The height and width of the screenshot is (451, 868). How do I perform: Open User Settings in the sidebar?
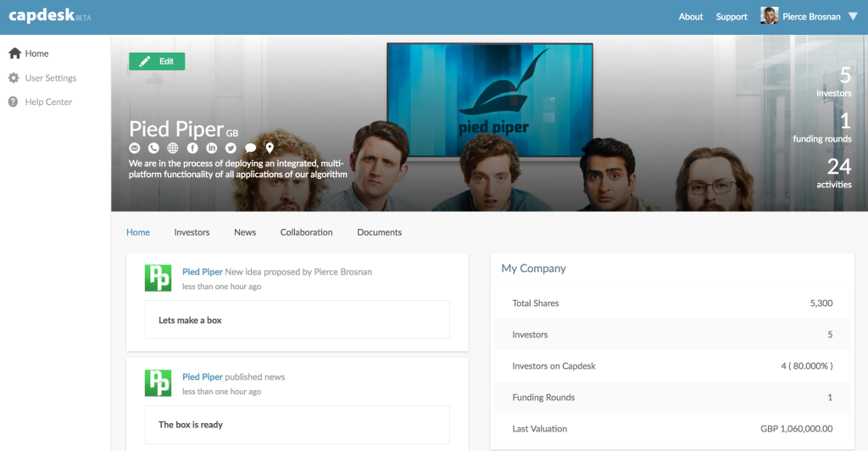50,78
